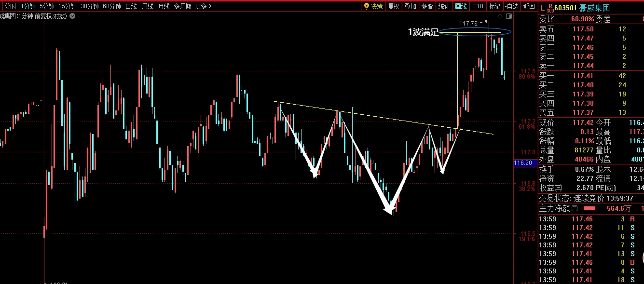Click the 117.76 high price label

[468, 23]
